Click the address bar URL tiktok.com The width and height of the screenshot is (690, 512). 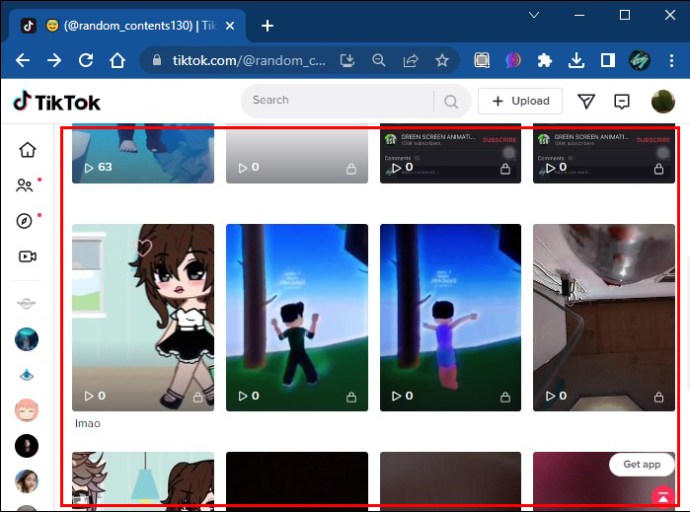[x=249, y=60]
